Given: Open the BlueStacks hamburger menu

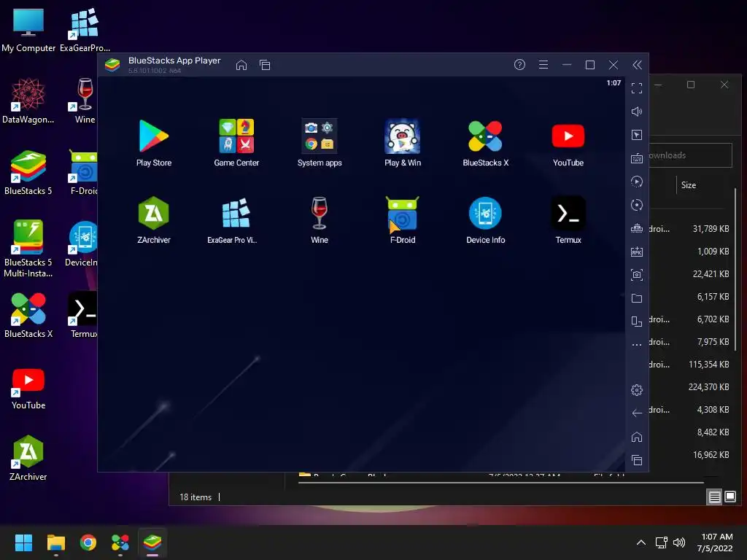Looking at the screenshot, I should 543,65.
